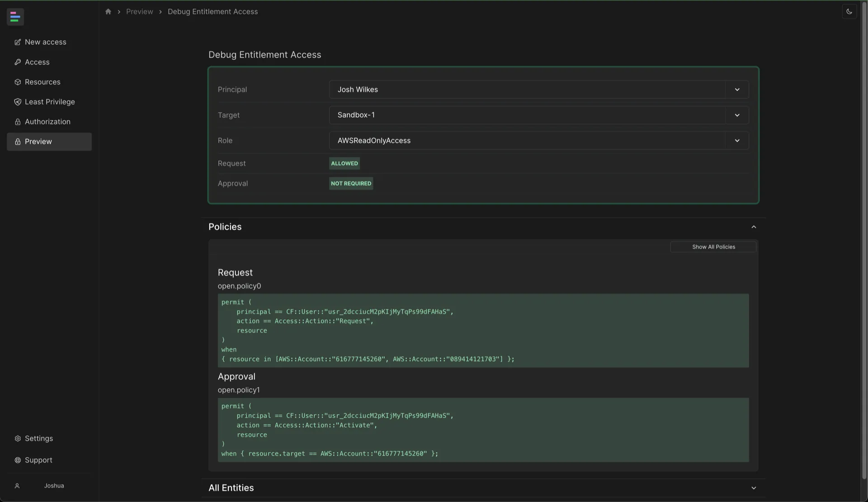Click Show All Policies button

(x=713, y=247)
